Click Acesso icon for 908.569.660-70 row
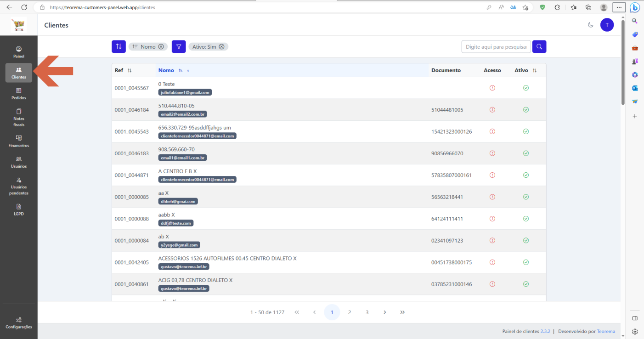 492,153
